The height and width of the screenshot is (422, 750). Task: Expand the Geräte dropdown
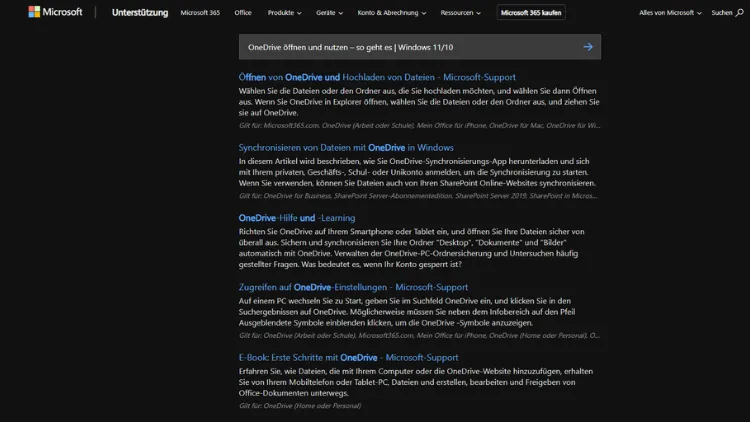point(329,12)
